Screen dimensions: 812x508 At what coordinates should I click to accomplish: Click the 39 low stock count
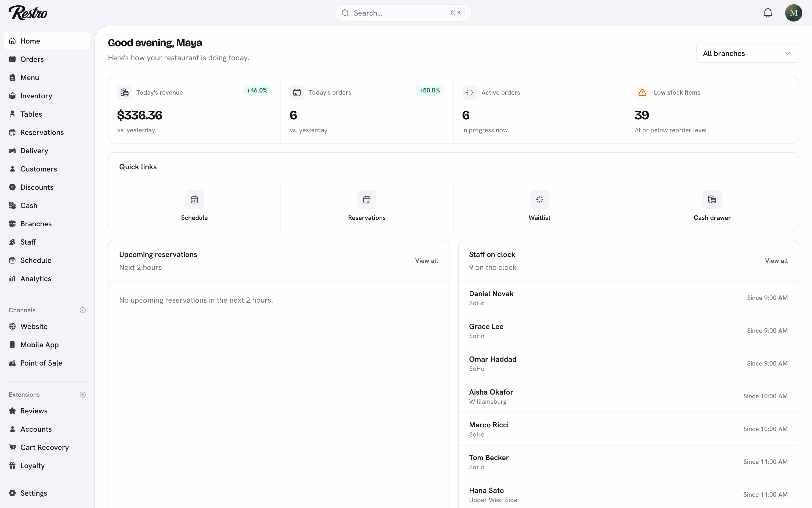click(x=641, y=115)
